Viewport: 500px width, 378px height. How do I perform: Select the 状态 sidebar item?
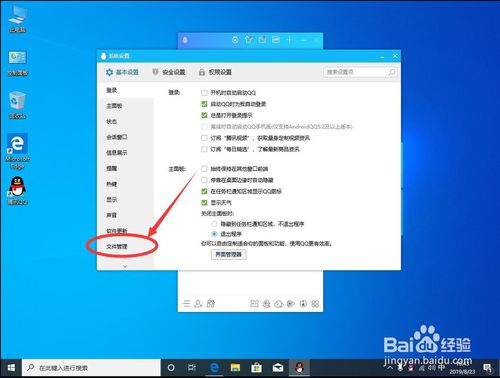pyautogui.click(x=125, y=121)
